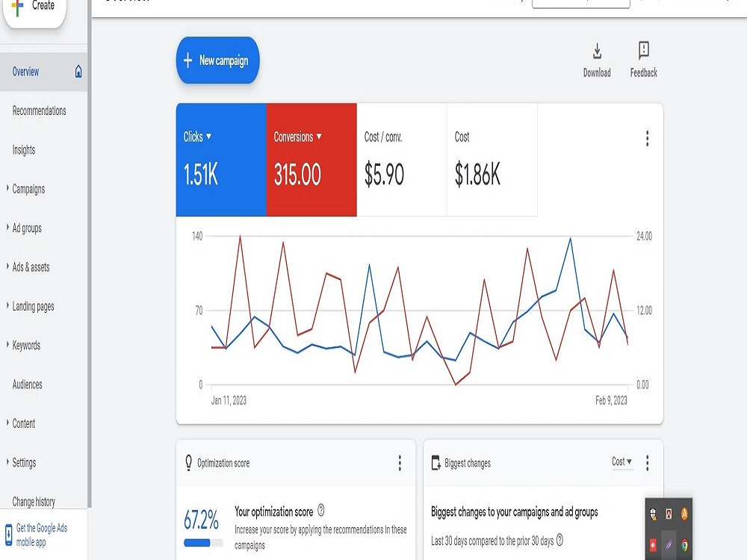Click the 67.2% score value
The height and width of the screenshot is (560, 747).
(201, 520)
